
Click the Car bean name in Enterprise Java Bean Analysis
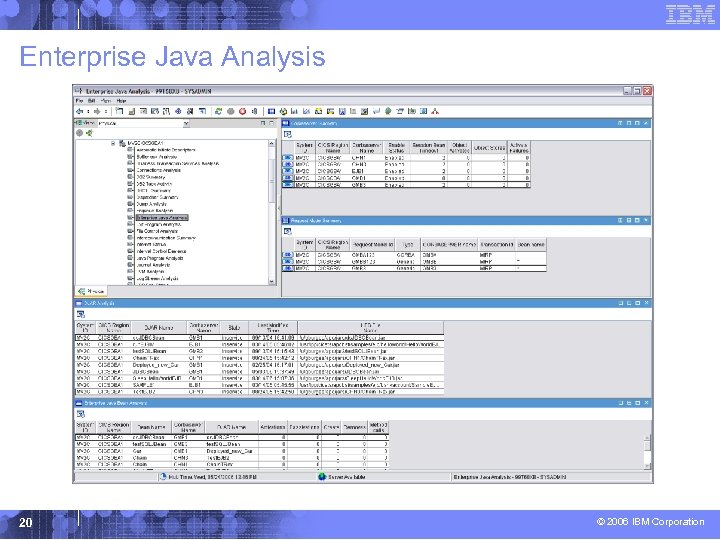(x=151, y=451)
